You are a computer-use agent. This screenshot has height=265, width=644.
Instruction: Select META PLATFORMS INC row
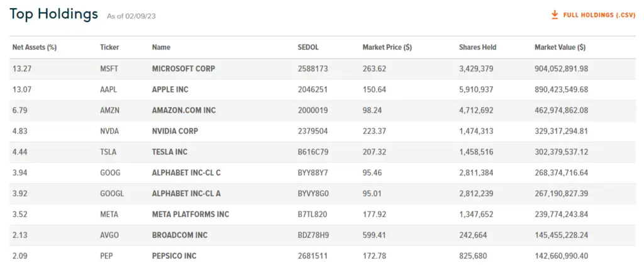(x=322, y=215)
